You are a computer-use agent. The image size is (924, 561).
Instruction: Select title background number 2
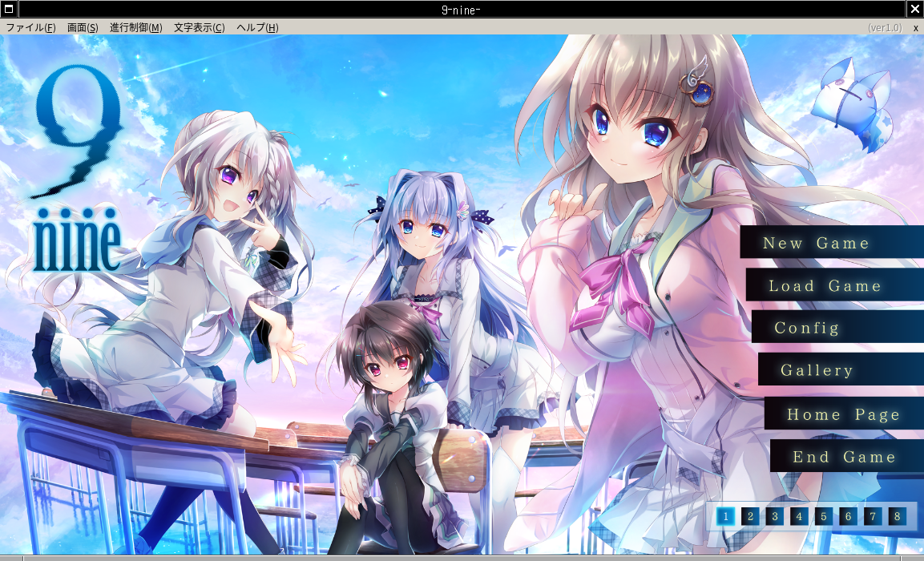pyautogui.click(x=750, y=517)
